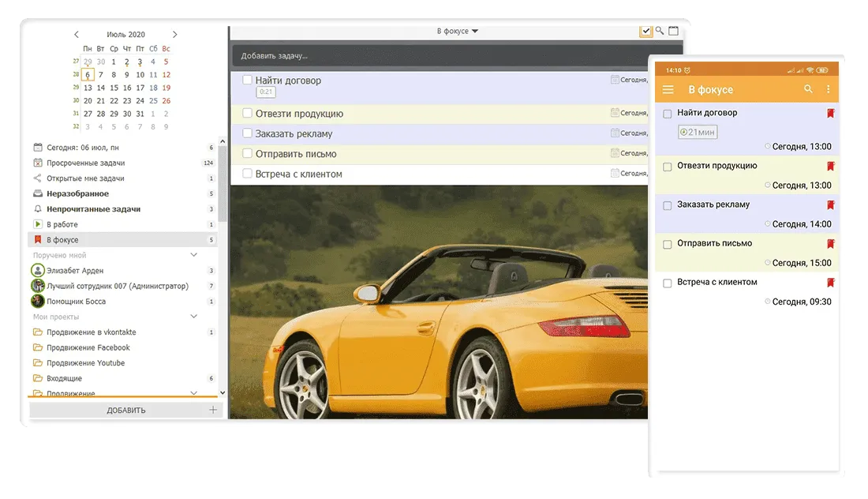Open the calendar view icon in desktop toolbar
Viewport: 868px width, 499px height.
(674, 31)
